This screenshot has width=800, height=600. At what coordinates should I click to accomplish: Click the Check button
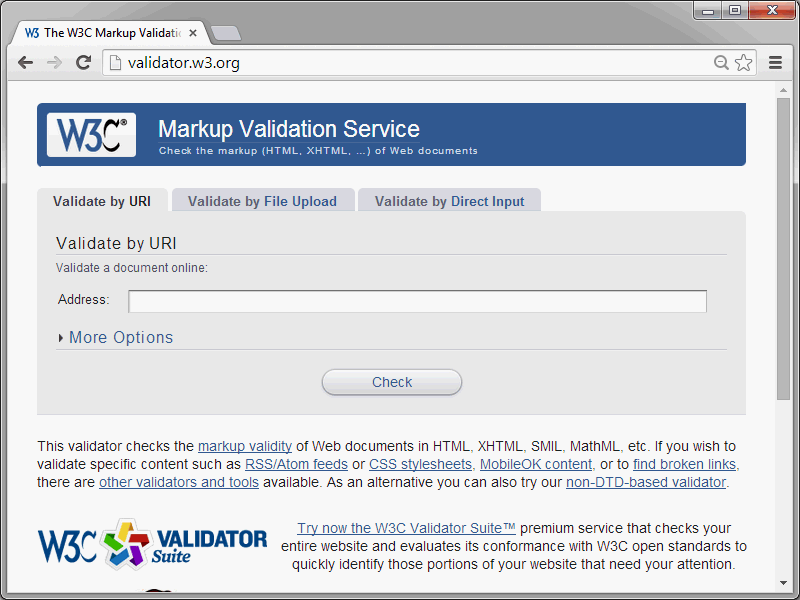392,382
